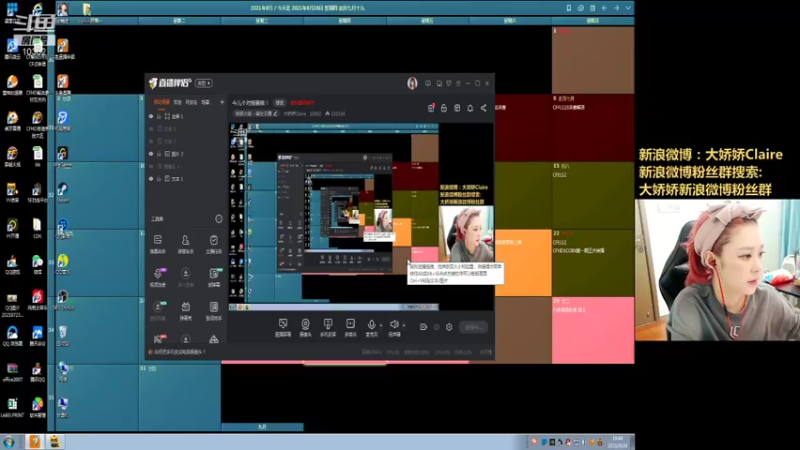This screenshot has height=450, width=800.
Task: Open the streamer tasks tool icon
Action: pyautogui.click(x=213, y=243)
